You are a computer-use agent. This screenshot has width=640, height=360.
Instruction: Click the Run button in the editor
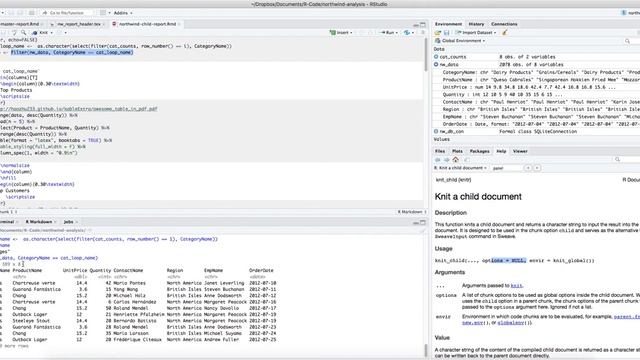[x=387, y=32]
